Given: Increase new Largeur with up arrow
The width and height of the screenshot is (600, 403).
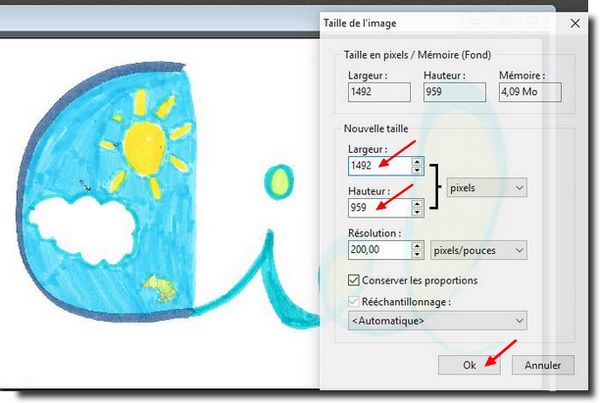Looking at the screenshot, I should 417,162.
